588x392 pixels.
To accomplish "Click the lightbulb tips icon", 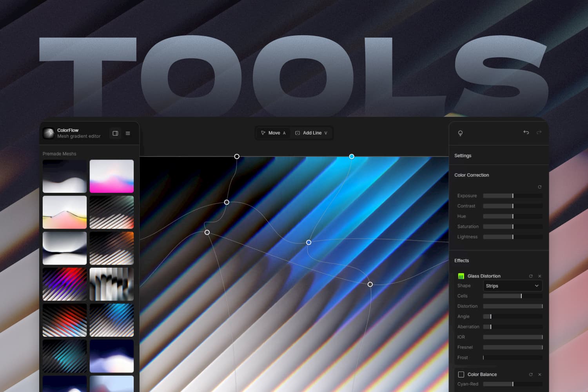I will point(460,133).
